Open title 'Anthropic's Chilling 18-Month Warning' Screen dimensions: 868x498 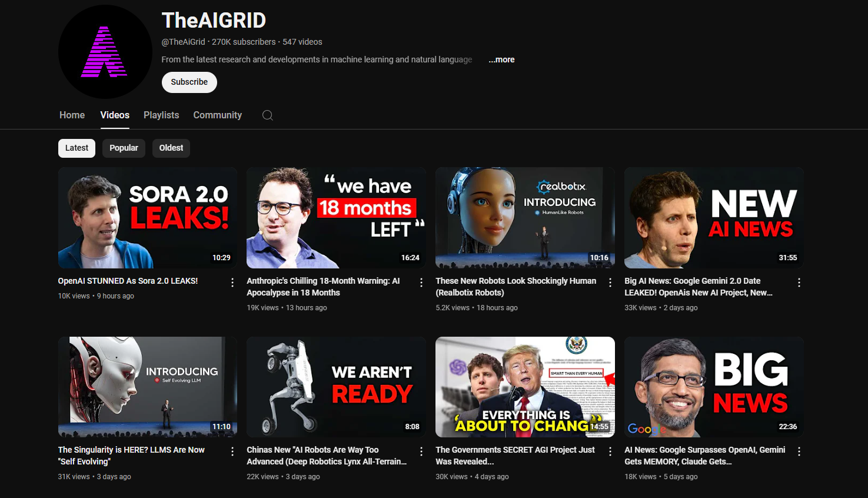pyautogui.click(x=323, y=287)
